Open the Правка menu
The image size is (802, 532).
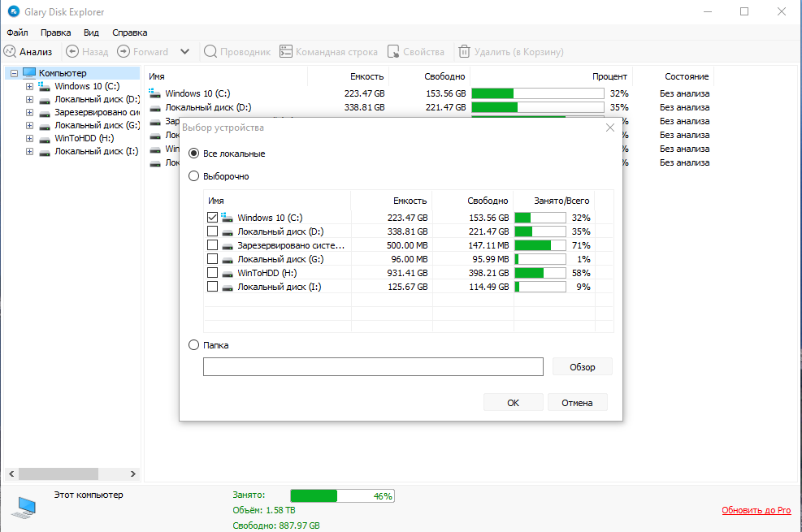(56, 32)
